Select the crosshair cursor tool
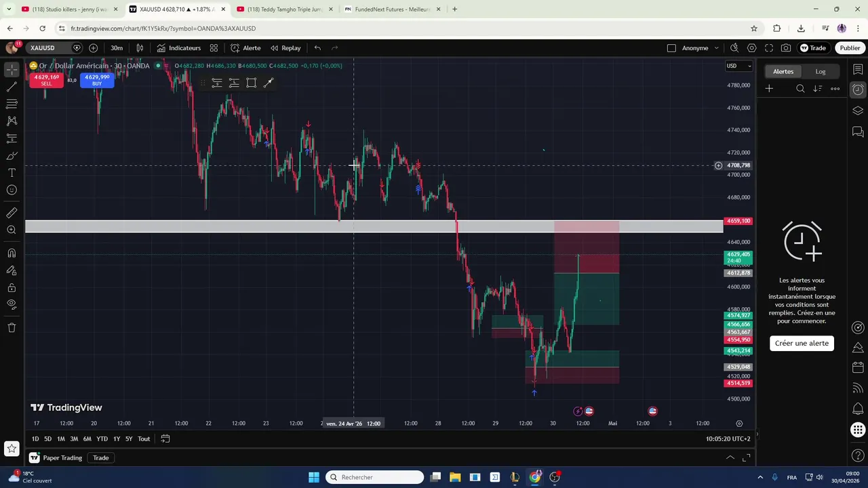This screenshot has height=488, width=868. 12,70
